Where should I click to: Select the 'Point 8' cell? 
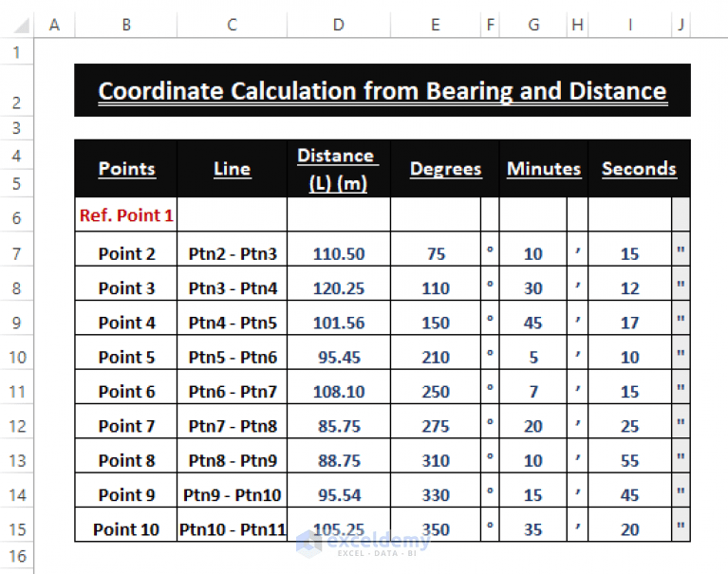pyautogui.click(x=126, y=455)
